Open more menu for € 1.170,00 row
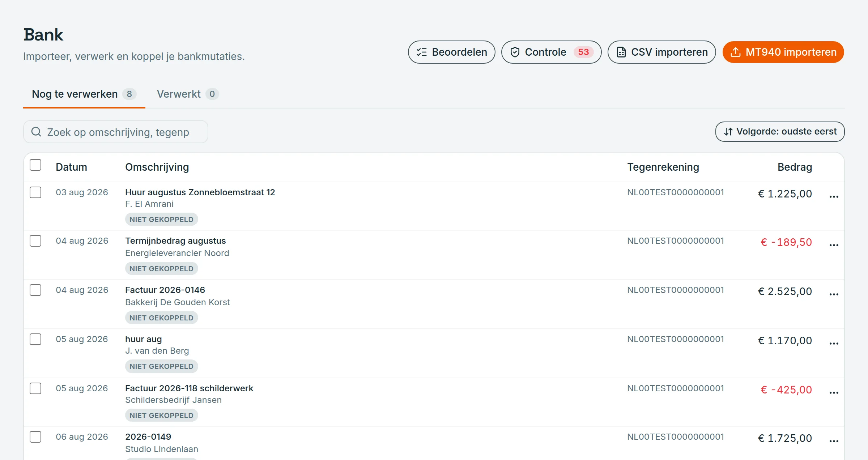Screen dimensions: 868x460 (x=834, y=344)
